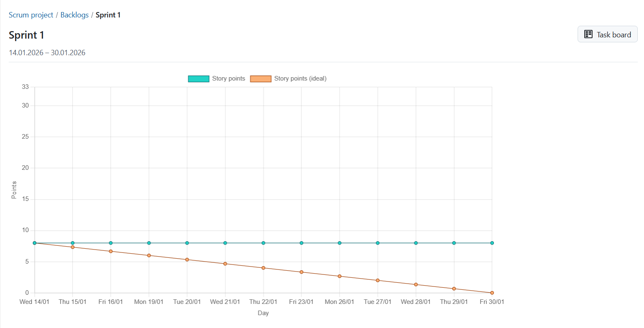Click the sprint date range 14.01.2026 – 30.01.2026
Image resolution: width=644 pixels, height=328 pixels.
point(47,52)
